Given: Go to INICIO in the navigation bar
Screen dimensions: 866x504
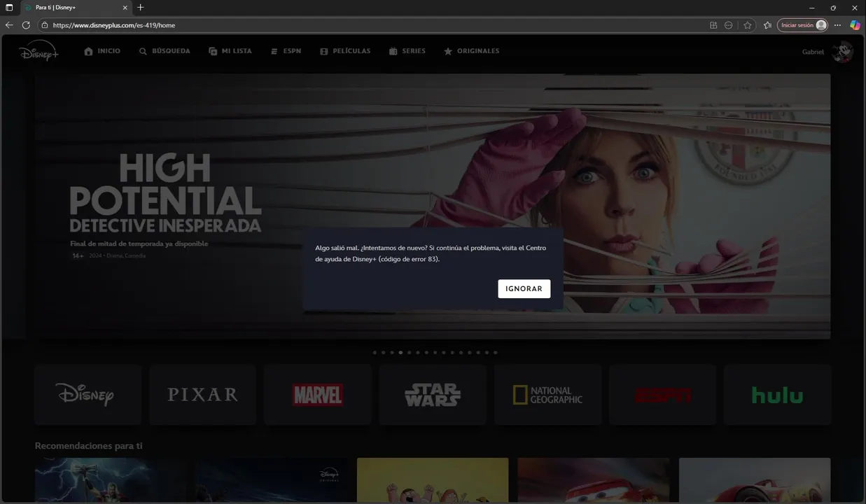Looking at the screenshot, I should click(x=102, y=51).
